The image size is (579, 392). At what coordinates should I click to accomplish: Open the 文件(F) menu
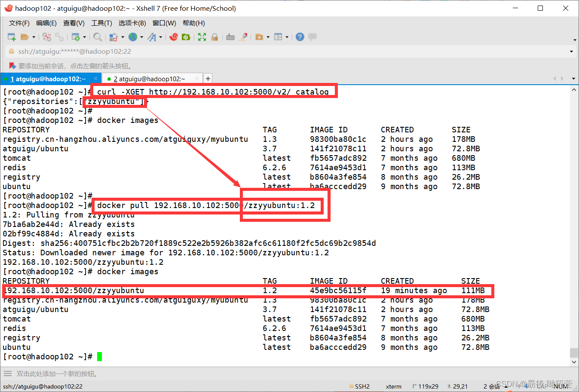tap(19, 23)
